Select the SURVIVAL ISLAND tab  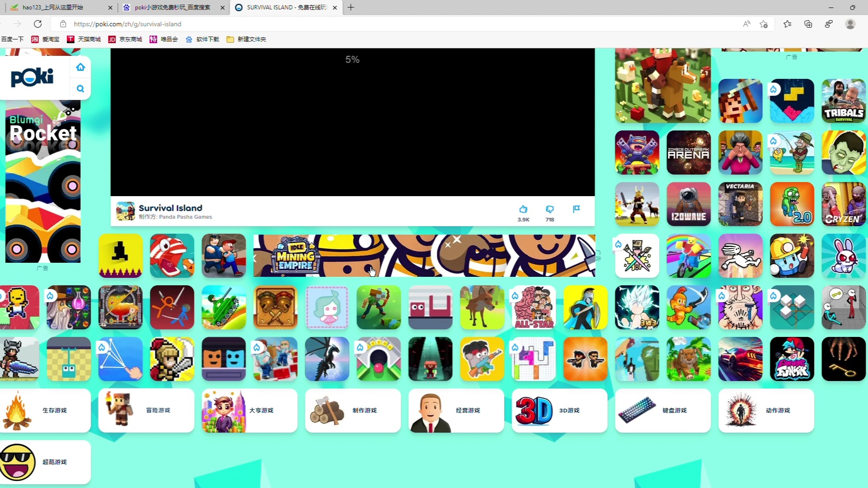click(x=286, y=8)
